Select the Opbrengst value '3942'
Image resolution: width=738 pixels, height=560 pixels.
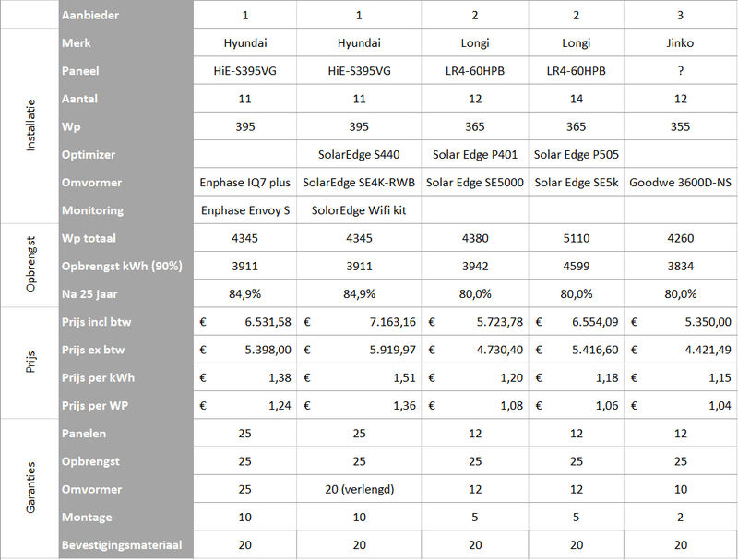[475, 266]
